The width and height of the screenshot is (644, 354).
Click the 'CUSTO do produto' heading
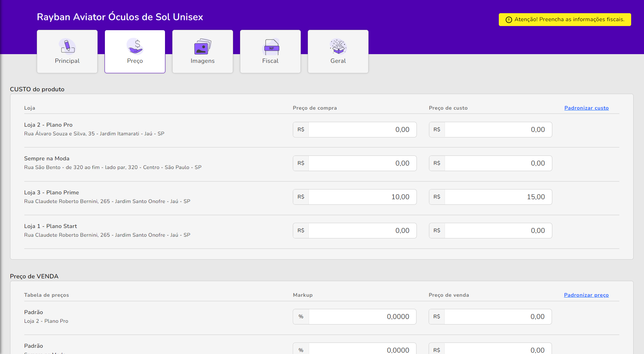tap(37, 89)
